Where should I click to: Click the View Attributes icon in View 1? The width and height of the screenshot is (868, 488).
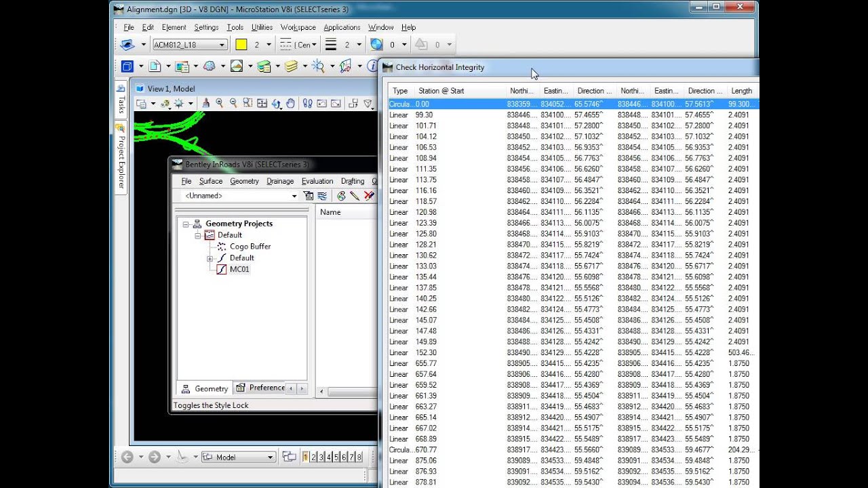click(x=142, y=104)
